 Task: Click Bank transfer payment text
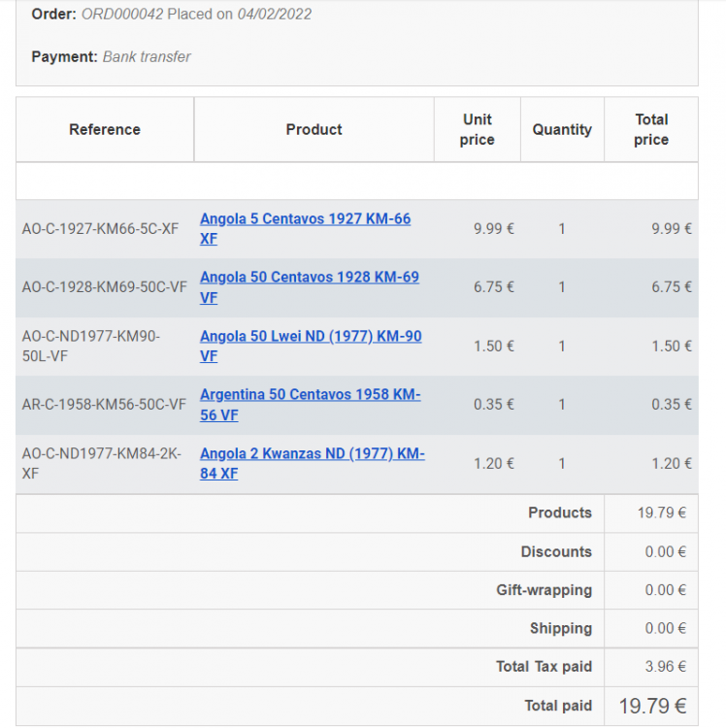147,56
